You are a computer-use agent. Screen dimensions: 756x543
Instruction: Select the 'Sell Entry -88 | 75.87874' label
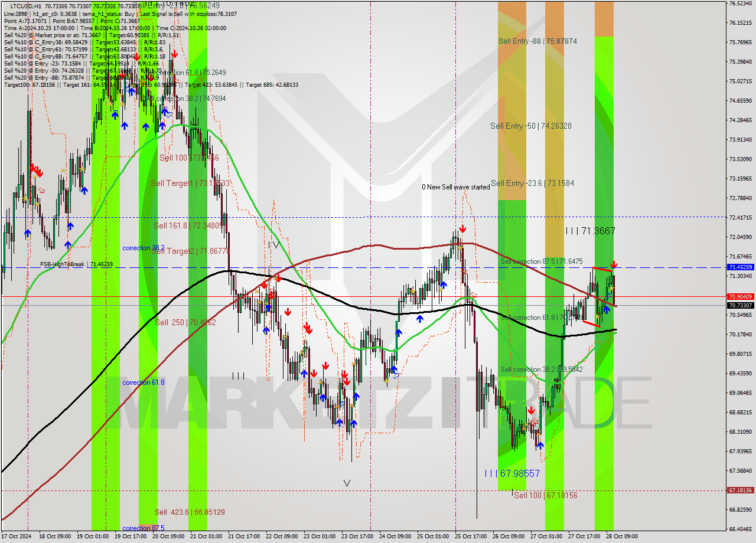coord(537,41)
